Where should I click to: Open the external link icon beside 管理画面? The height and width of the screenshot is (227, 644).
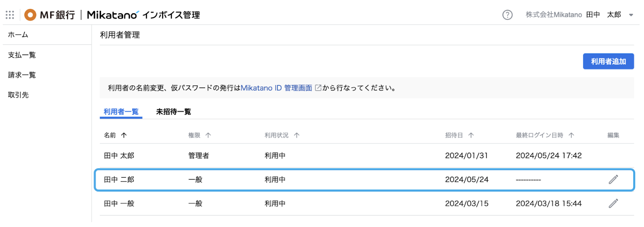(x=318, y=88)
